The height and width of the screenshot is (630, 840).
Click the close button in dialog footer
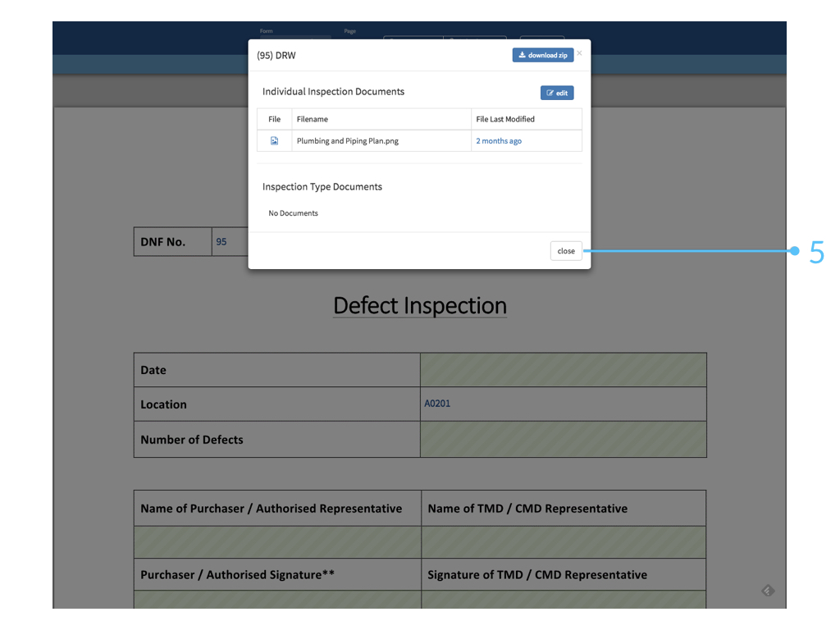click(566, 251)
